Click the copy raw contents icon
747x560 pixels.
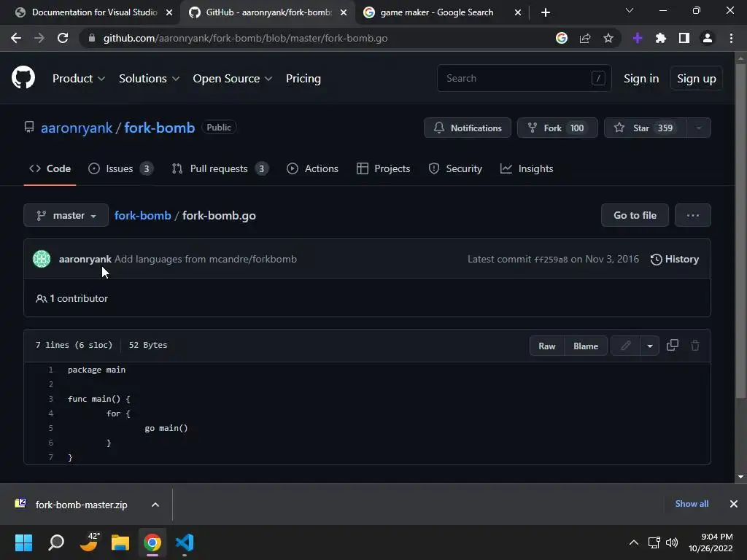point(673,345)
